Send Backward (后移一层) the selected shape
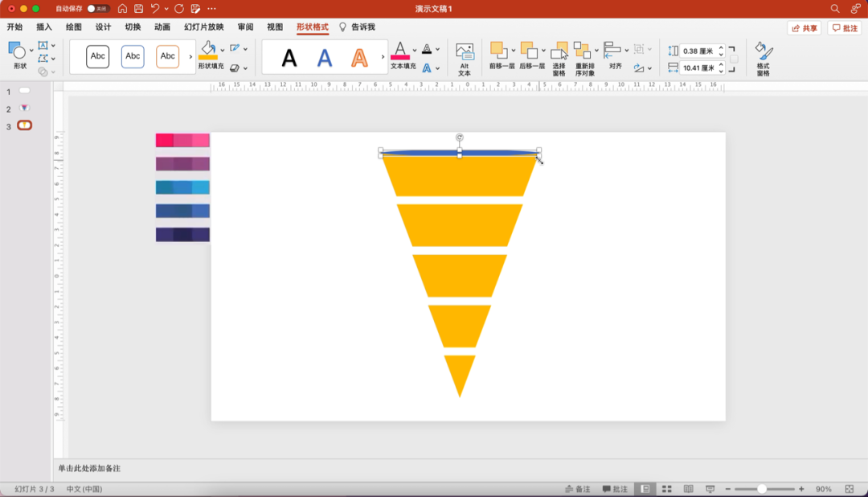868x497 pixels. click(529, 51)
